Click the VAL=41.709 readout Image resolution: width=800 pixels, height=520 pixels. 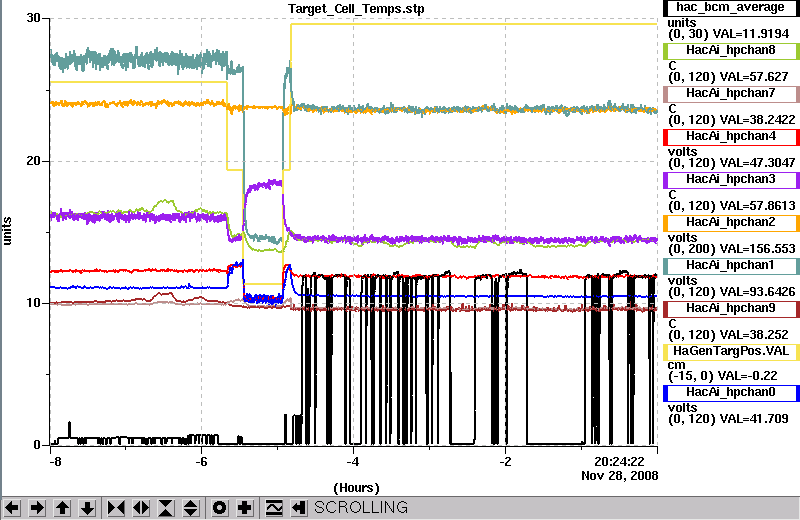(x=754, y=418)
